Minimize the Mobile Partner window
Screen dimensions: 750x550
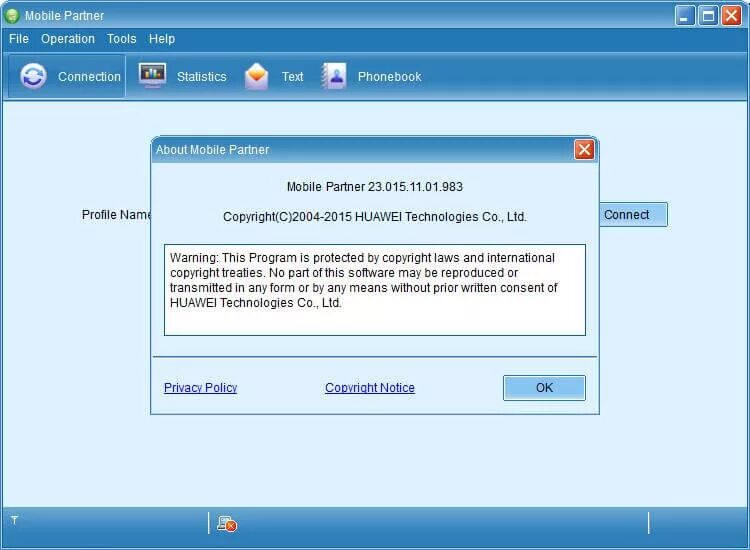[684, 16]
